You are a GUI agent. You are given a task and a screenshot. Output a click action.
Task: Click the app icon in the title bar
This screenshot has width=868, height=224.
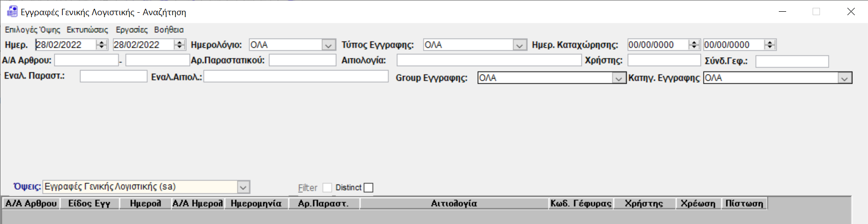click(x=12, y=12)
